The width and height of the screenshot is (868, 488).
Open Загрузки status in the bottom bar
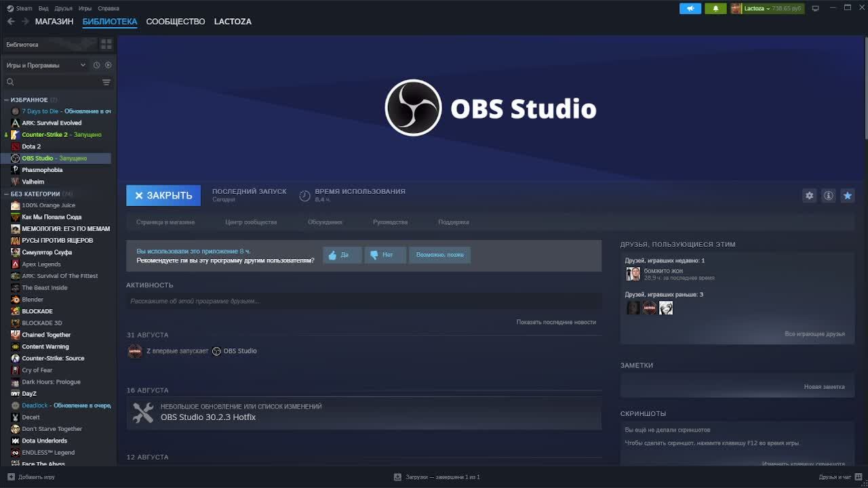(437, 477)
